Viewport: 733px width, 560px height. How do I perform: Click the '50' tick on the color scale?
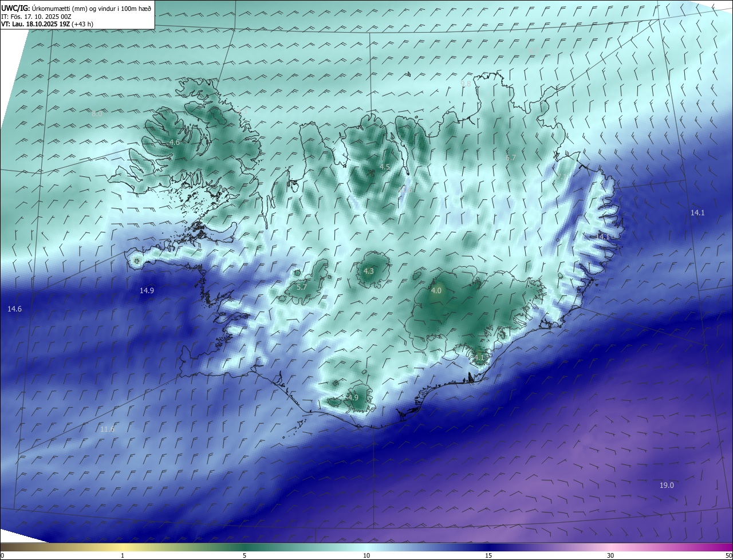pos(728,555)
